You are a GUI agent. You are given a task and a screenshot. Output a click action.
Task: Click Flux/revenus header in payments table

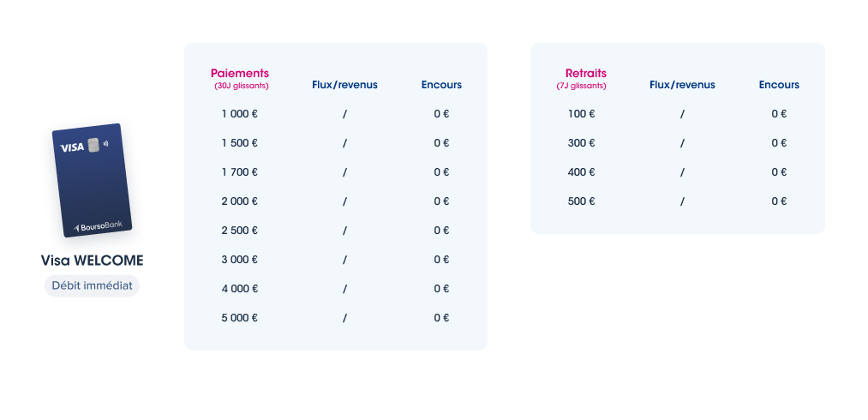(344, 85)
